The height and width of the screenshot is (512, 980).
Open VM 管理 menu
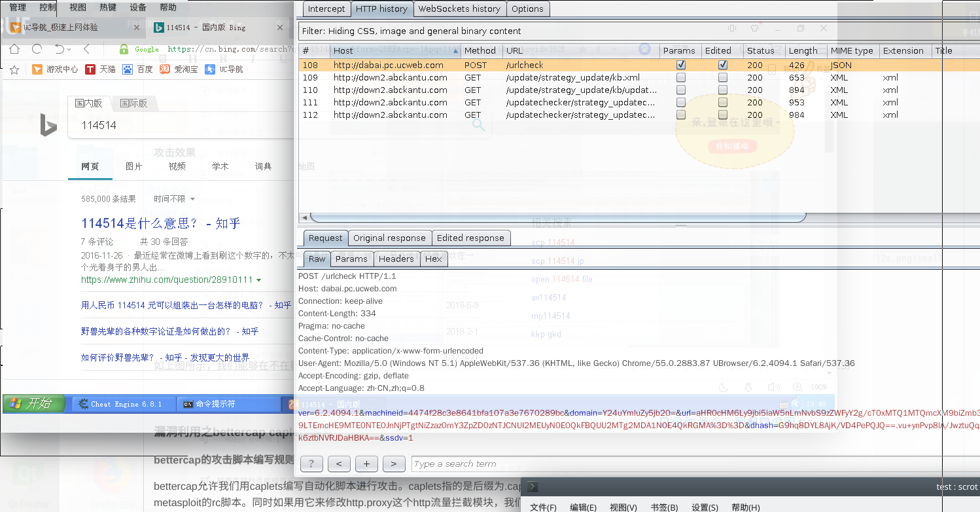click(18, 7)
